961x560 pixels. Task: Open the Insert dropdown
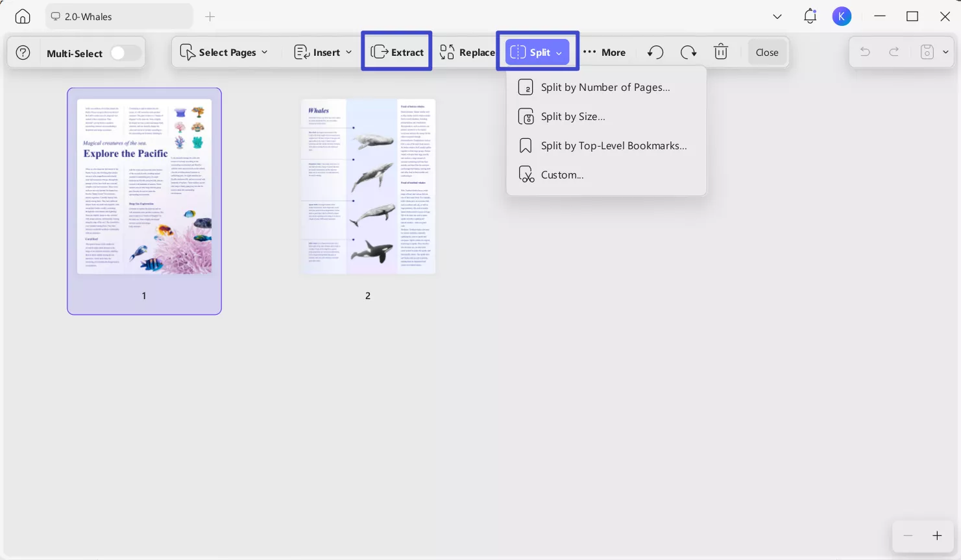(x=349, y=52)
